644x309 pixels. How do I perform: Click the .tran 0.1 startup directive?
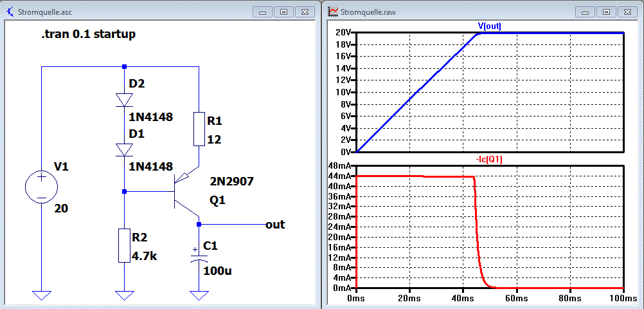pos(88,35)
